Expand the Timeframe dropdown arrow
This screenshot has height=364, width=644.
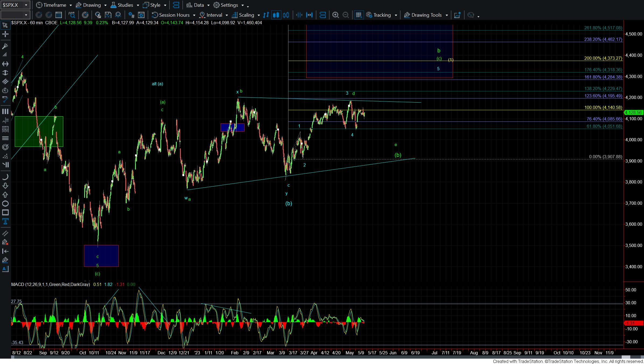click(70, 5)
